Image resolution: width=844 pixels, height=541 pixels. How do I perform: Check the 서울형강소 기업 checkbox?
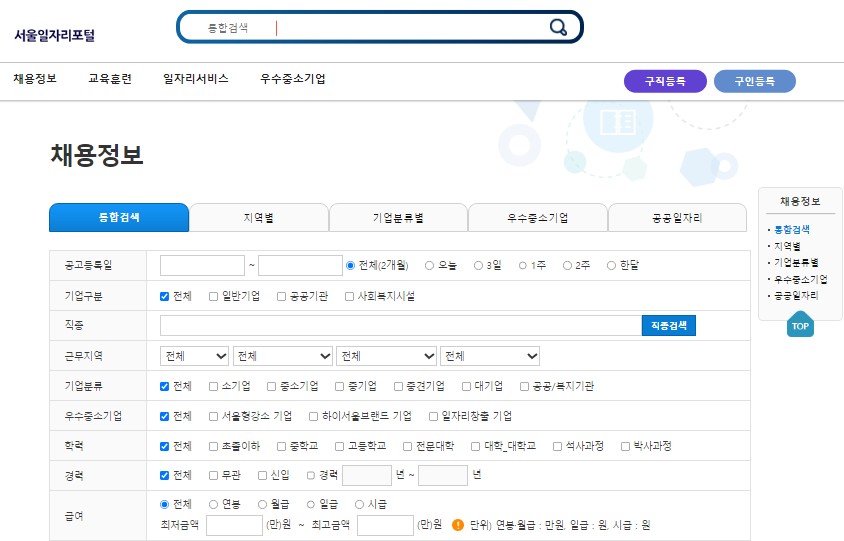point(214,416)
